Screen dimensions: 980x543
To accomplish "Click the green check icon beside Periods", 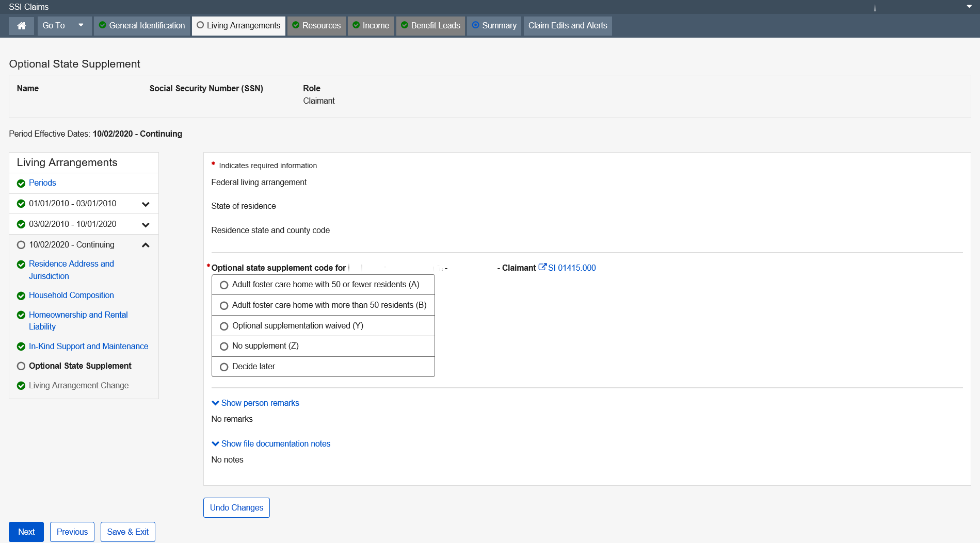I will click(21, 184).
